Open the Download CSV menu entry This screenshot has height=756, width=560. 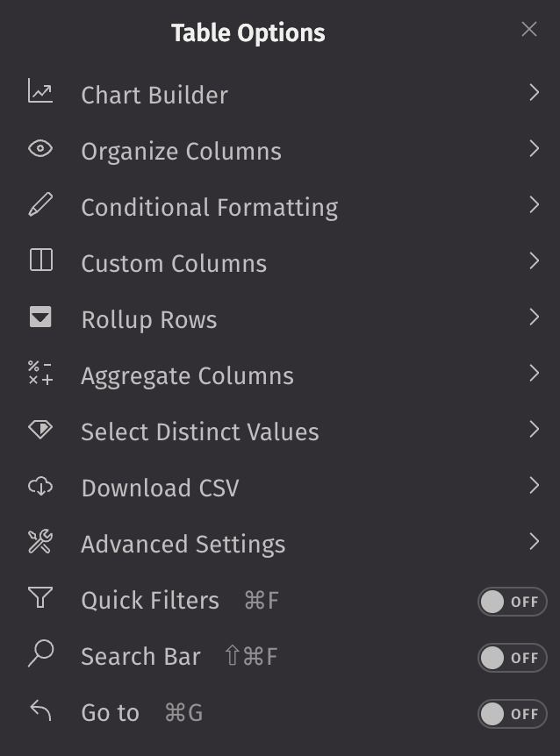tap(160, 488)
